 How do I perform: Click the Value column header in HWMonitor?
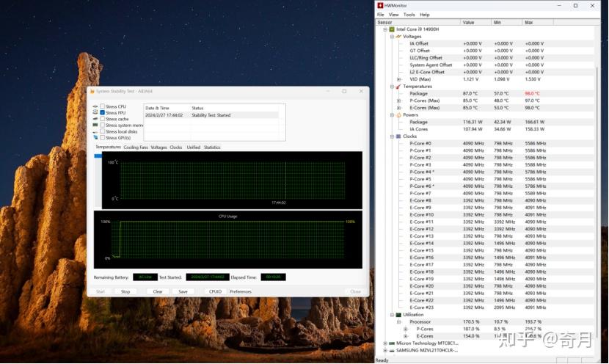pyautogui.click(x=475, y=23)
